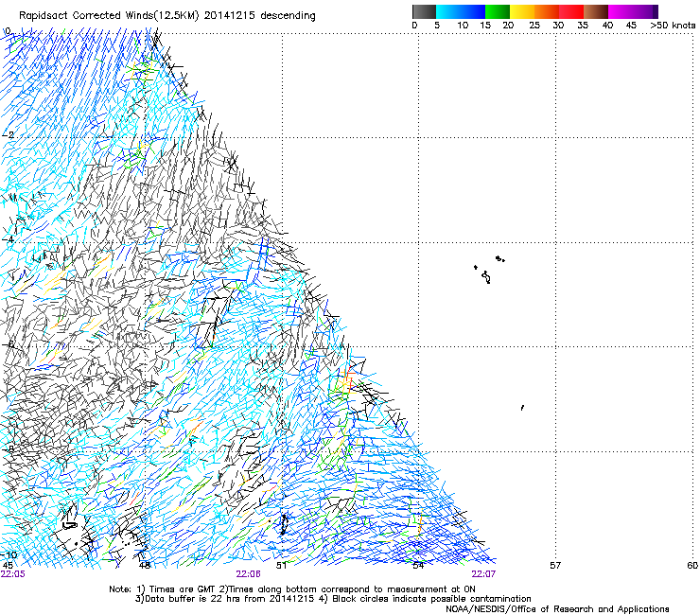Click the purple time label '22:06'
Image resolution: width=700 pixels, height=615 pixels.
pyautogui.click(x=248, y=574)
